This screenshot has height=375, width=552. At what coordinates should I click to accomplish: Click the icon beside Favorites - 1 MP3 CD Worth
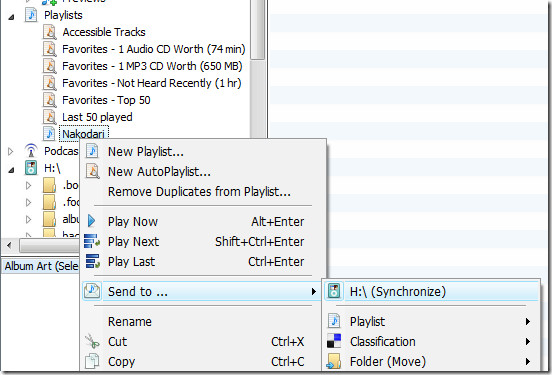50,66
